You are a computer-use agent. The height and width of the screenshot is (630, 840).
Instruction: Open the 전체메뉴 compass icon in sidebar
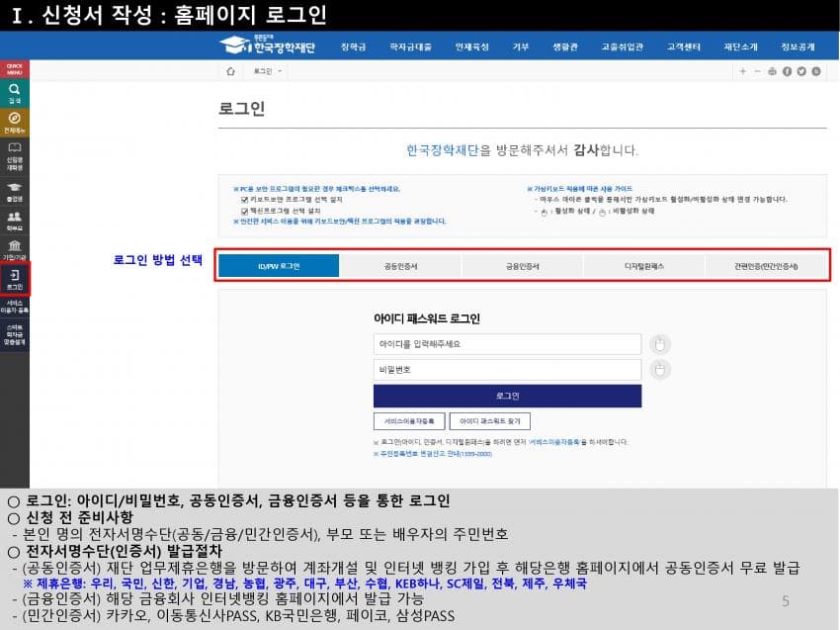pyautogui.click(x=14, y=121)
